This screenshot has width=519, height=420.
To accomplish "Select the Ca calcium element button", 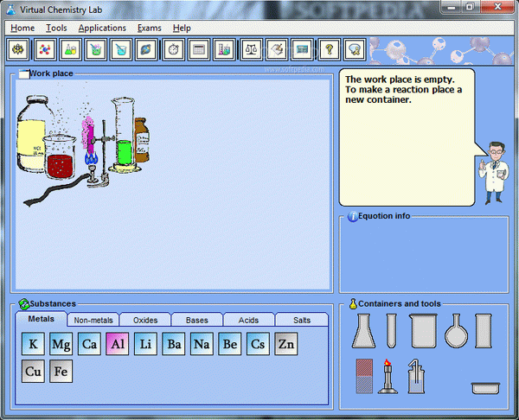I will pyautogui.click(x=89, y=344).
